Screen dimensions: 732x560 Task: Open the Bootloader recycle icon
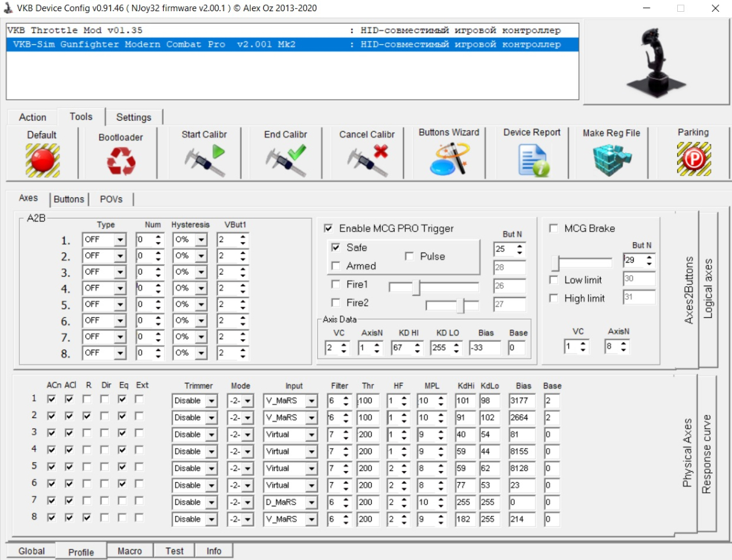[x=121, y=161]
